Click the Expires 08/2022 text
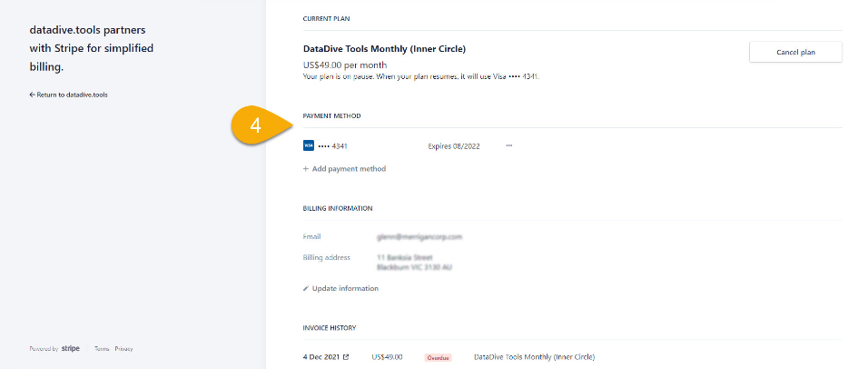The image size is (868, 369). click(x=454, y=146)
